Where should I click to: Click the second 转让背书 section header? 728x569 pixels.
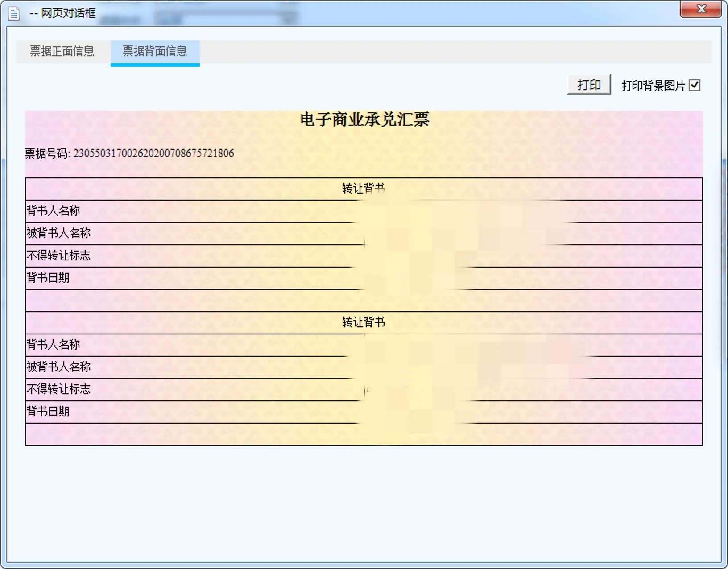[363, 322]
